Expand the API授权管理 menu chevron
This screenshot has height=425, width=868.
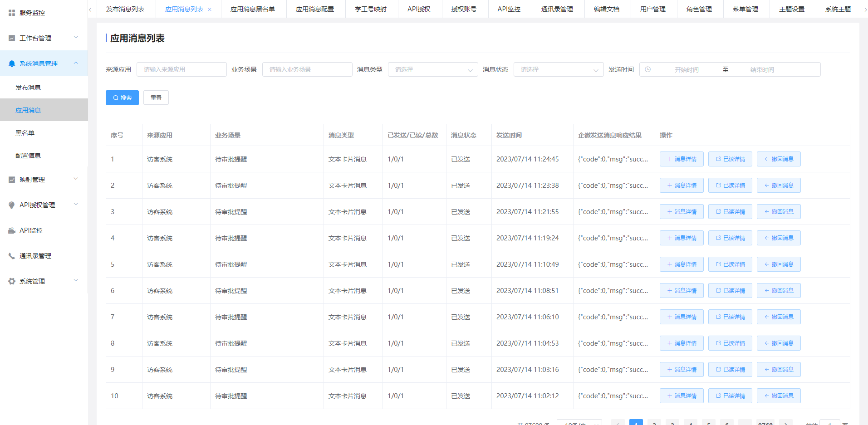click(x=76, y=204)
